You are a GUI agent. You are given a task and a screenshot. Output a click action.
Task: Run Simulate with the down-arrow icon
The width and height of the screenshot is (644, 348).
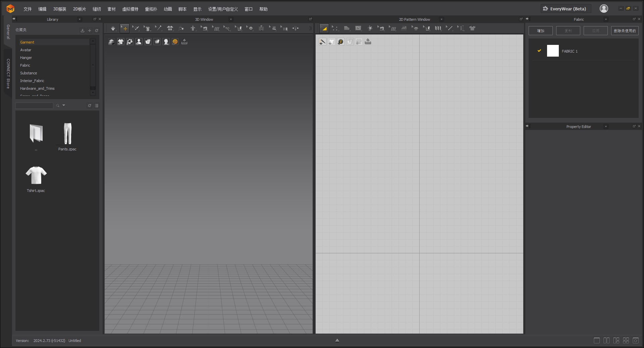coord(113,28)
